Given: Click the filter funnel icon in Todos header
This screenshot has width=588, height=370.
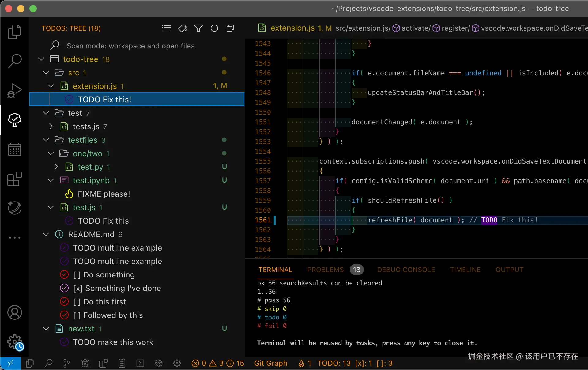Looking at the screenshot, I should click(x=198, y=28).
